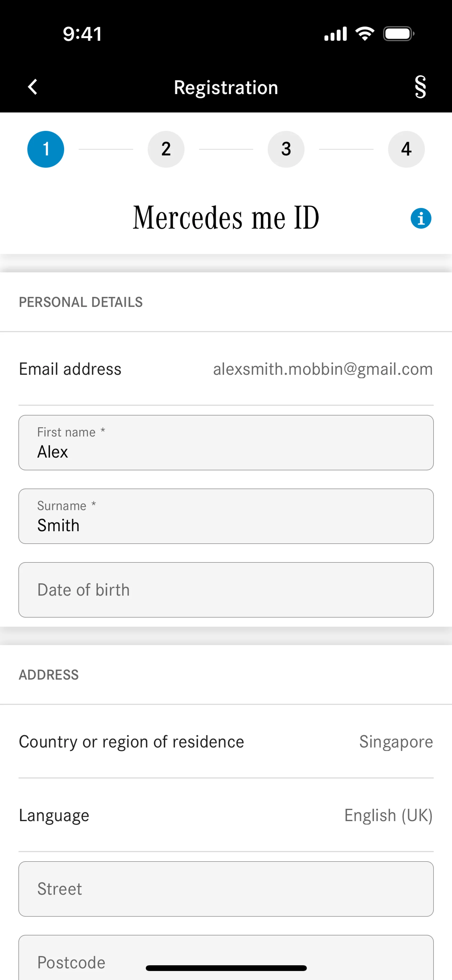The image size is (452, 980).
Task: Tap the battery status icon
Action: [x=398, y=34]
